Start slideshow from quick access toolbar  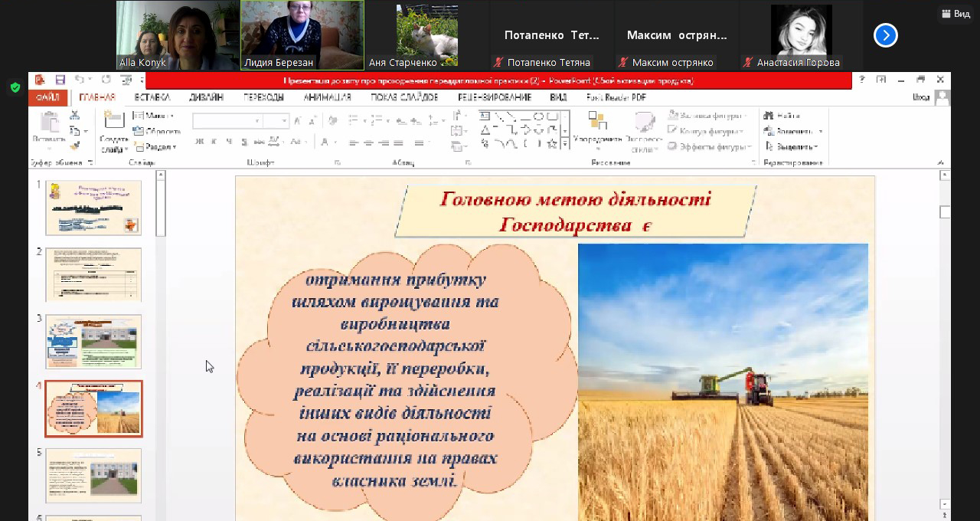click(x=126, y=80)
